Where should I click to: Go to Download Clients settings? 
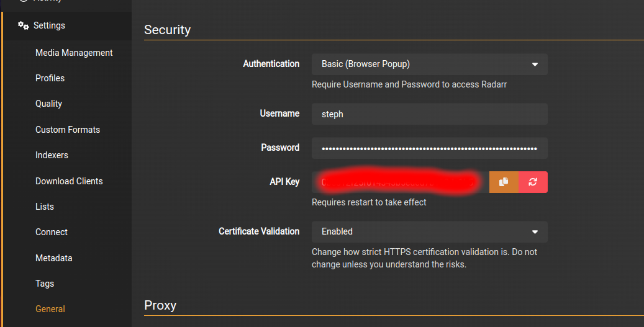click(x=69, y=181)
